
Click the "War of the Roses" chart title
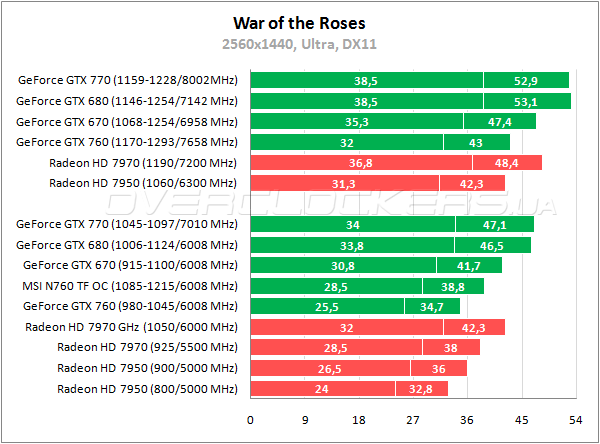point(299,21)
